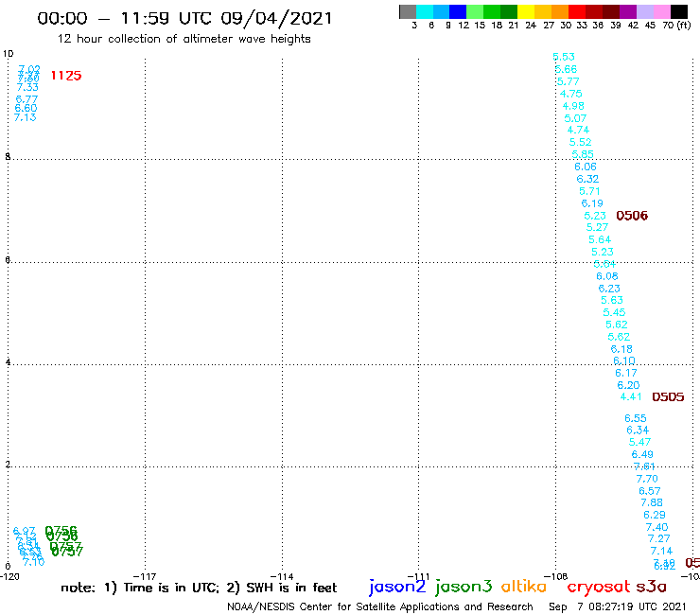Select the 6.57 wave height value

pyautogui.click(x=650, y=491)
